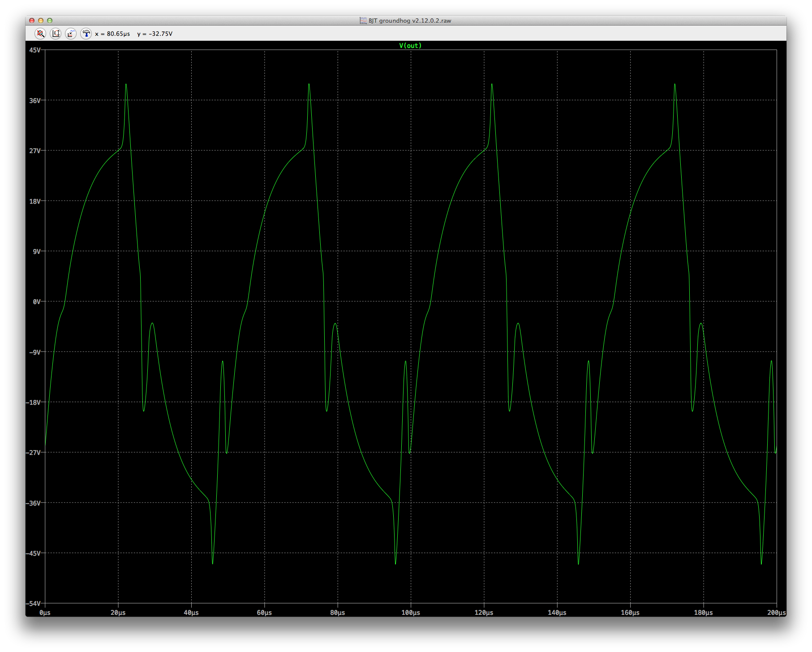Click the 140µs time axis label
812x652 pixels.
[x=557, y=613]
